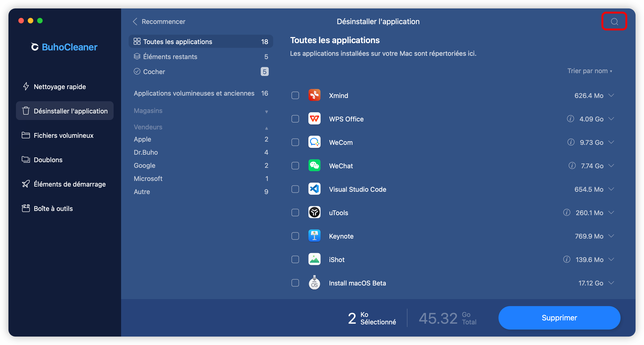Image resolution: width=644 pixels, height=345 pixels.
Task: Click the Visual Studio Code icon
Action: (314, 189)
